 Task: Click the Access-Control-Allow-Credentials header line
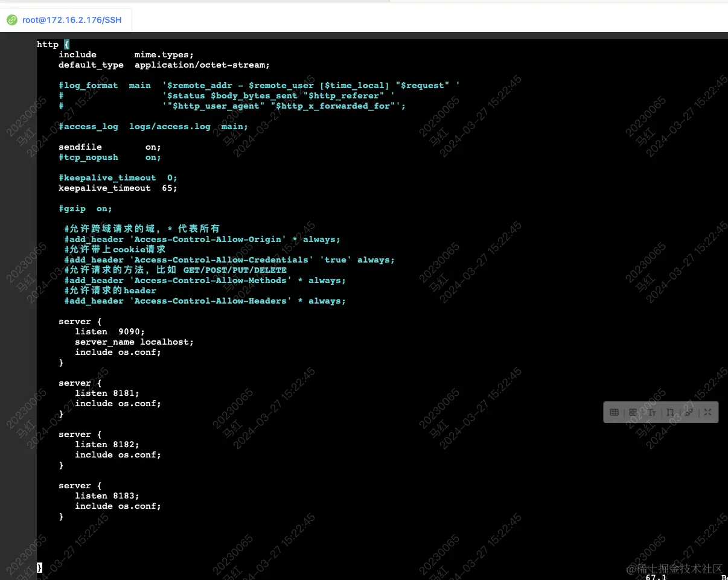click(229, 260)
